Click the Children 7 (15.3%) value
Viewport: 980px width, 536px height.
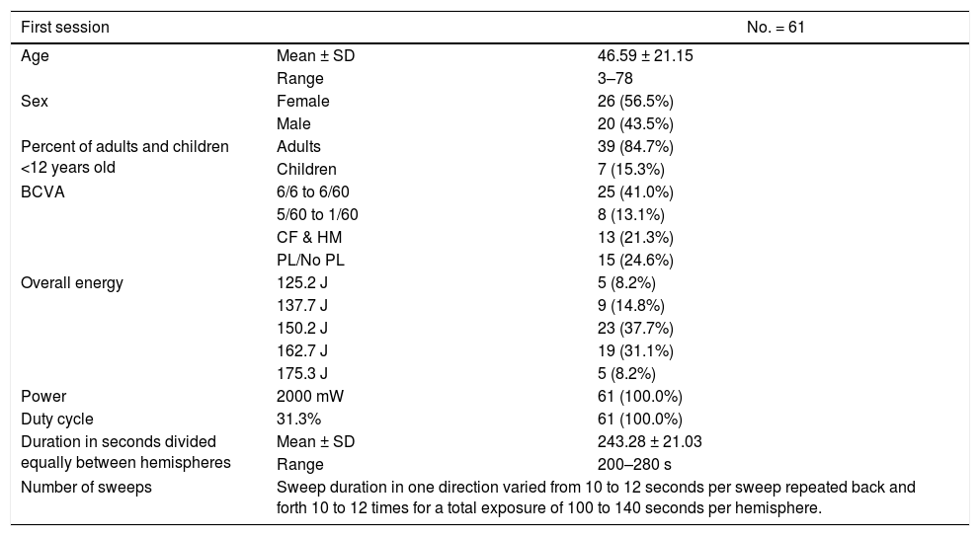point(625,170)
